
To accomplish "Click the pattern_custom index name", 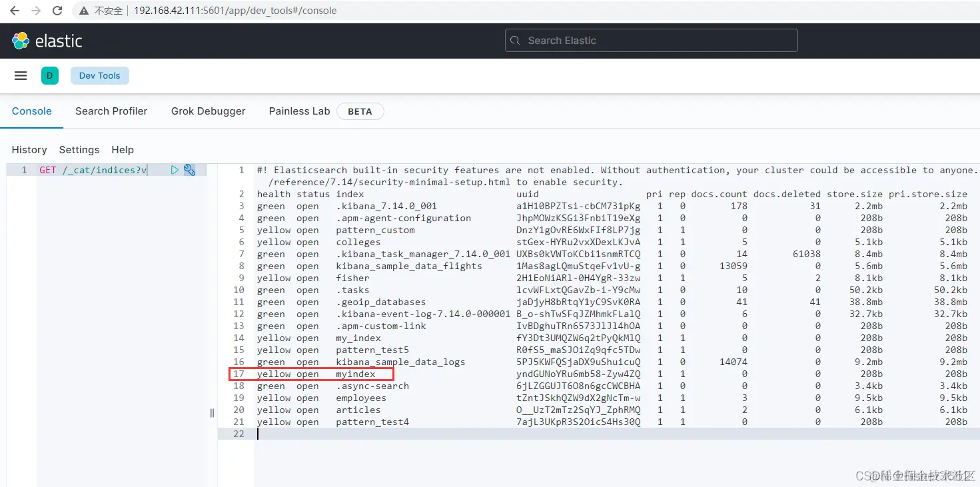I will click(x=375, y=230).
